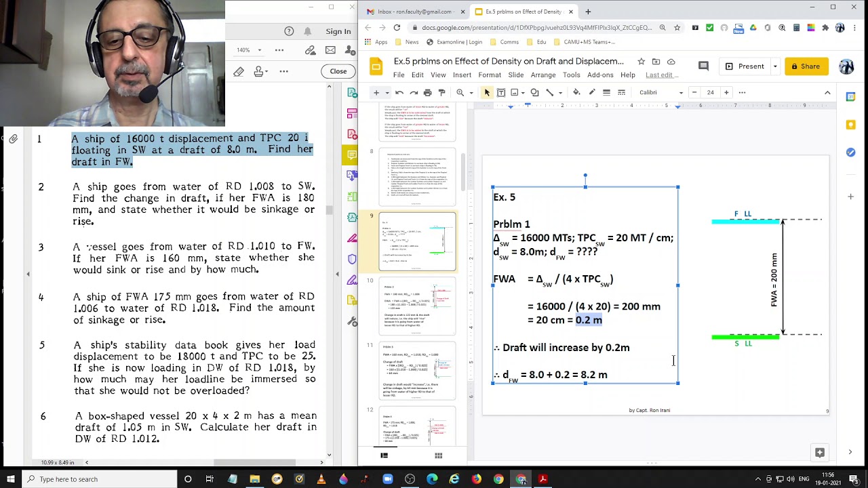Select slide 8 thumbnail in filmstrip
This screenshot has width=868, height=488.
pos(417,177)
